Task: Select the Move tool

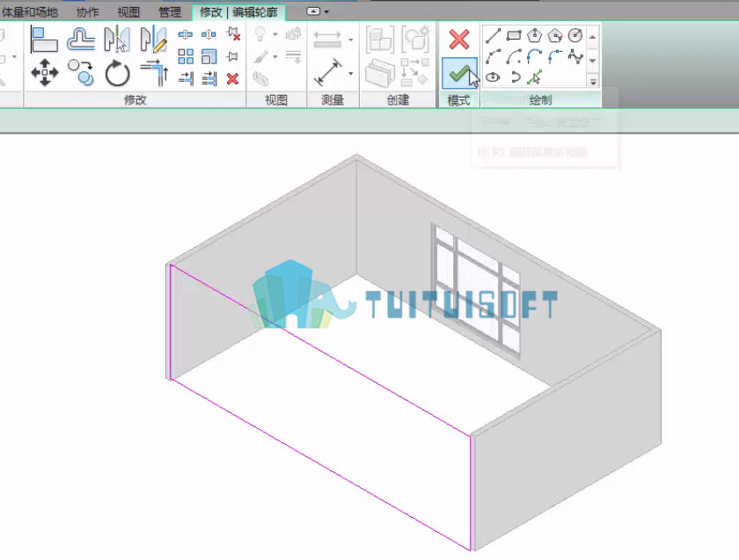Action: [44, 73]
